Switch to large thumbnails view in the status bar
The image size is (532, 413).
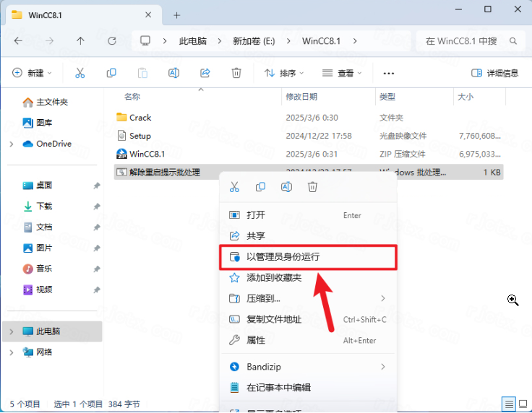(523, 404)
